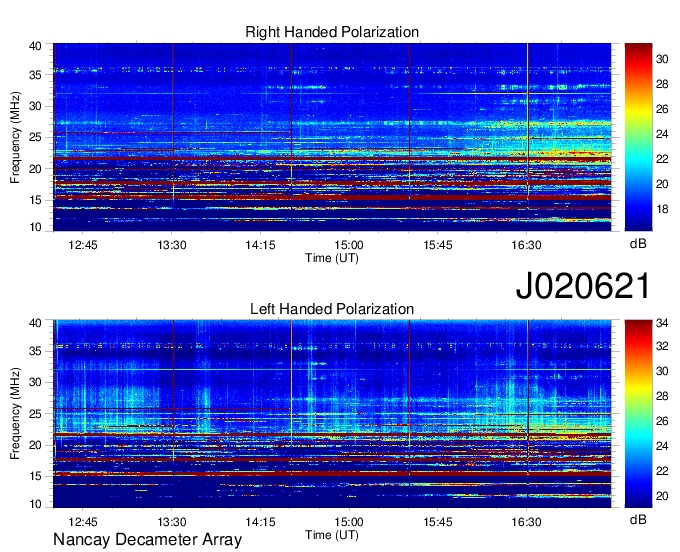This screenshot has height=552, width=680.
Task: Click "14:15" tick on Left Handed time axis
Action: click(x=261, y=522)
